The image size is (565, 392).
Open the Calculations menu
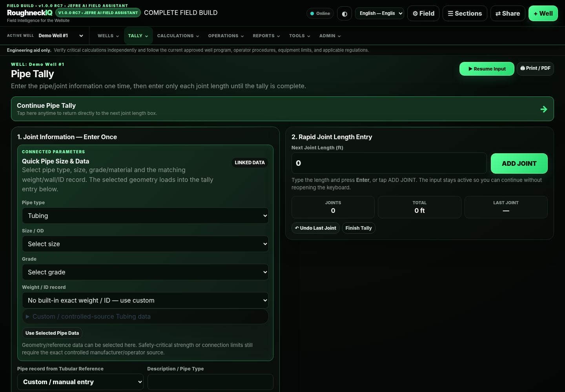click(x=178, y=36)
